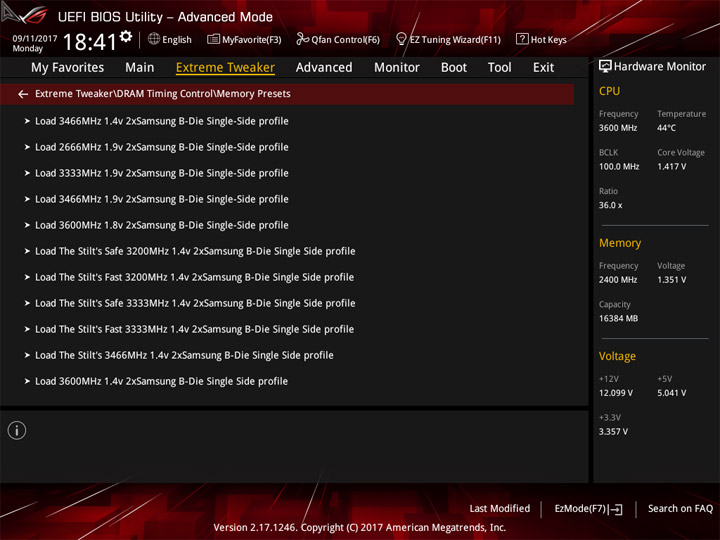This screenshot has height=540, width=720.
Task: Click the Hardware Monitor title
Action: (x=660, y=67)
